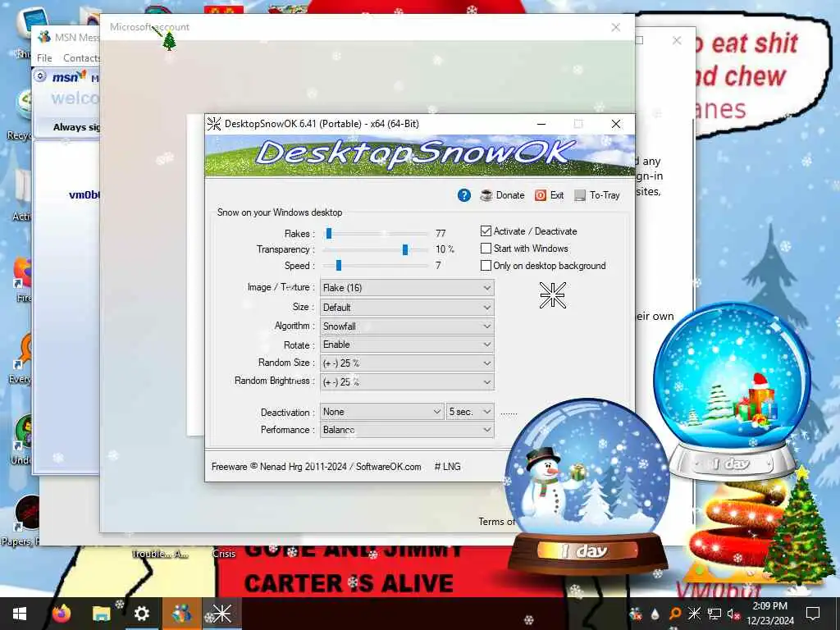Click the msn butterfly logo in Messenger
This screenshot has height=630, width=840.
click(x=69, y=77)
